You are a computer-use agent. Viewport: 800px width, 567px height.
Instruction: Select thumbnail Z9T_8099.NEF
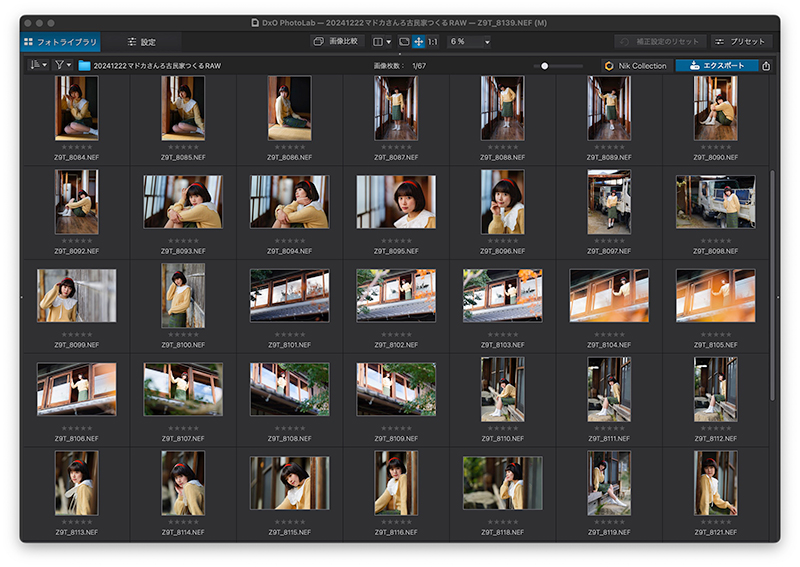coord(77,295)
